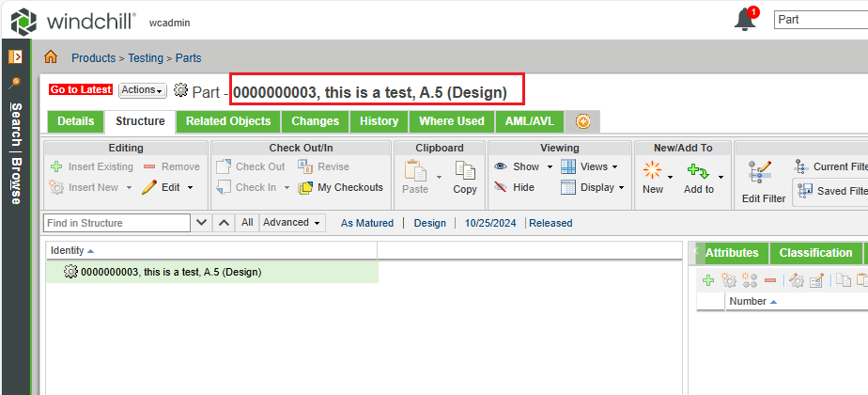Click the Windchill logo
Viewport: 868px width, 395px height.
click(x=73, y=21)
